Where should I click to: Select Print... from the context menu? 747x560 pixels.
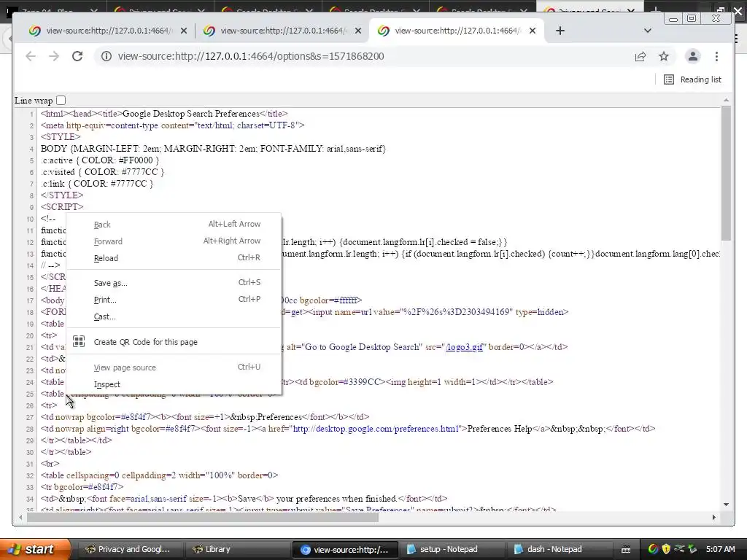click(x=174, y=300)
